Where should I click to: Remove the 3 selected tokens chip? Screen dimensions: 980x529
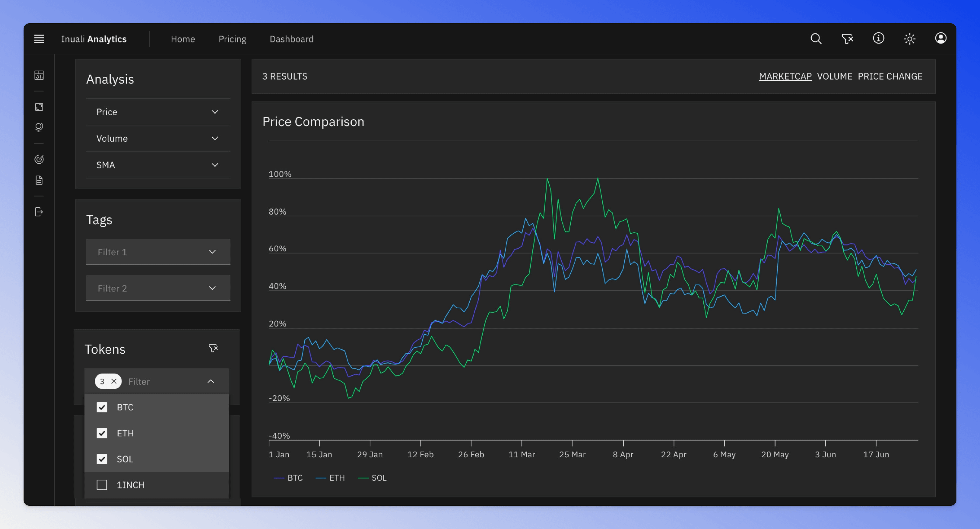coord(113,381)
